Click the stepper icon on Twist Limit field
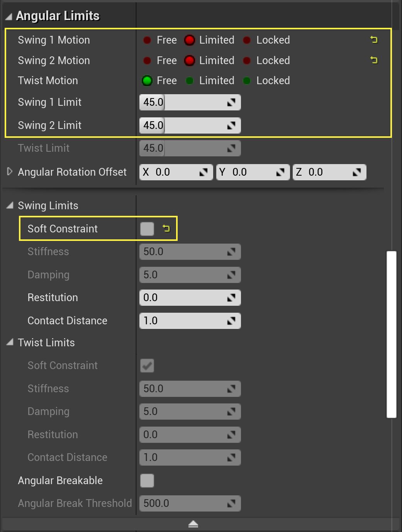 pyautogui.click(x=231, y=148)
